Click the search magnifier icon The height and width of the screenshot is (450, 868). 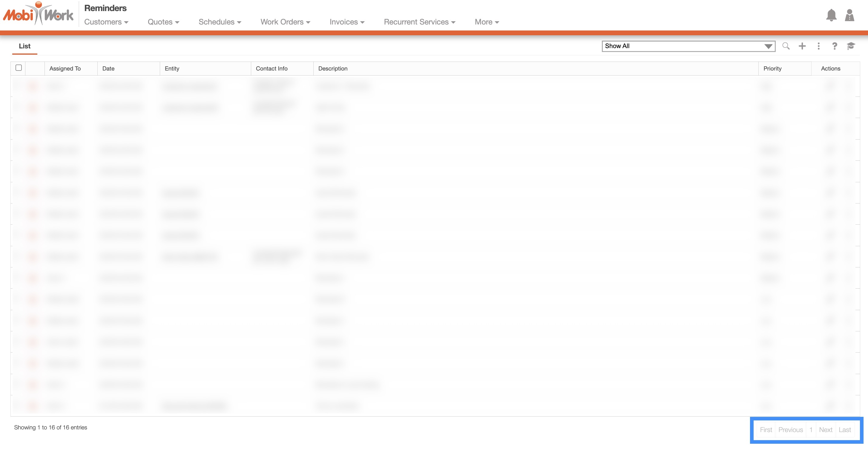[x=786, y=46]
